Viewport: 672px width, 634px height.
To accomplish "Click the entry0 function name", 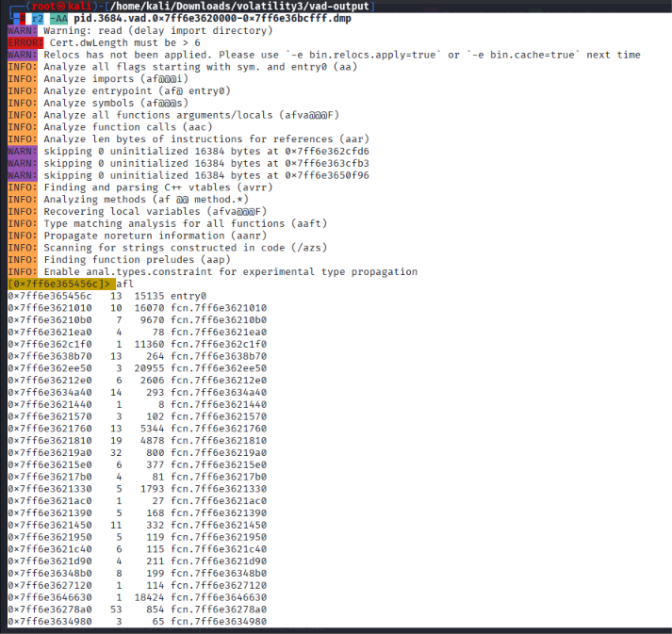I will pos(188,296).
